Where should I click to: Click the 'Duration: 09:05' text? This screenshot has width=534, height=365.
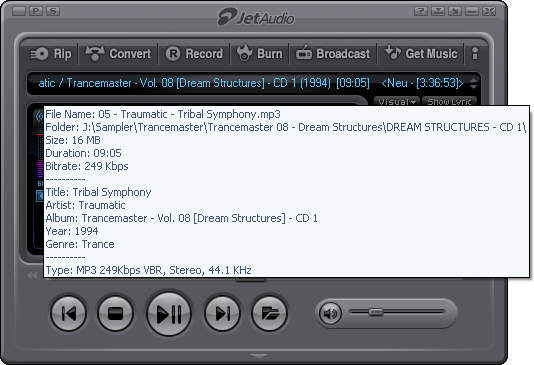[83, 153]
